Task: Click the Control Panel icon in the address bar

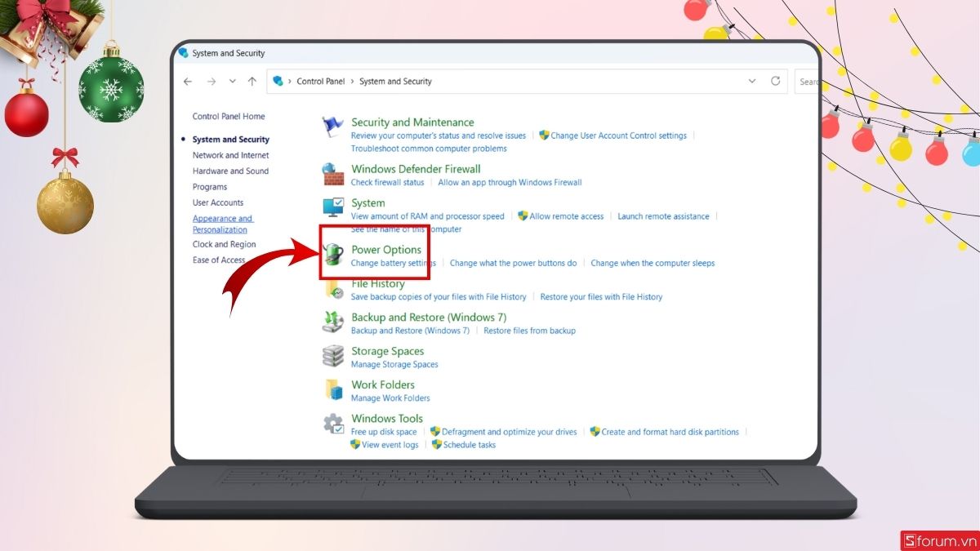Action: coord(278,82)
